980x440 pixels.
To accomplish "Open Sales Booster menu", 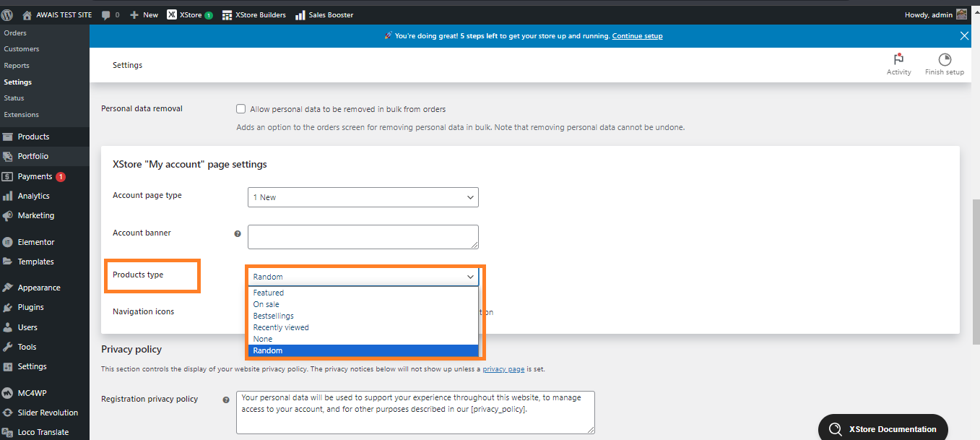I will click(324, 14).
